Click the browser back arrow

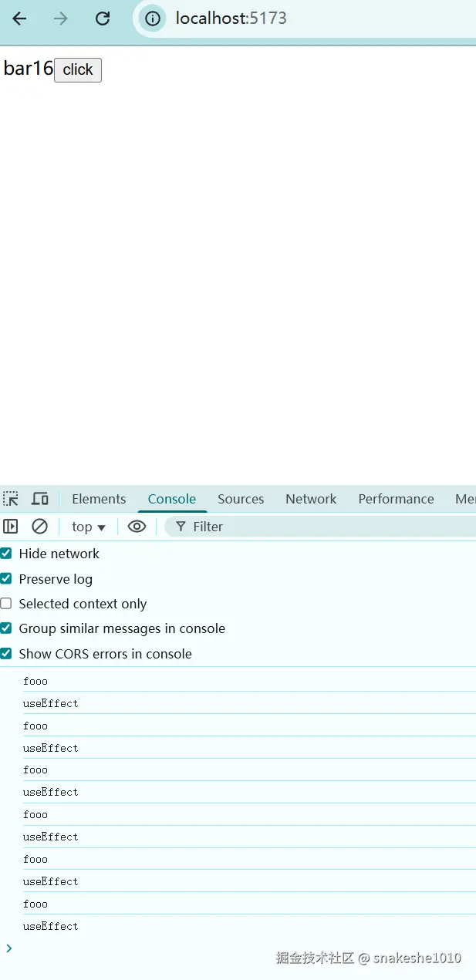click(x=19, y=19)
